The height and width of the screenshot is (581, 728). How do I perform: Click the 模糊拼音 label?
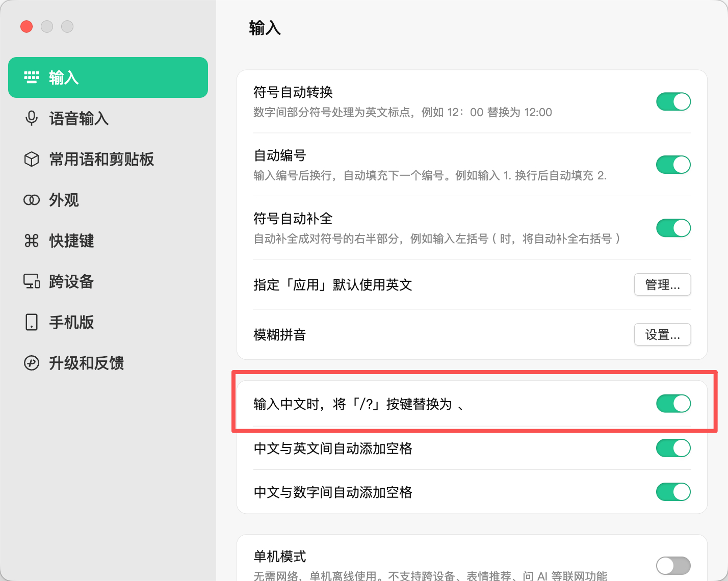coord(280,335)
